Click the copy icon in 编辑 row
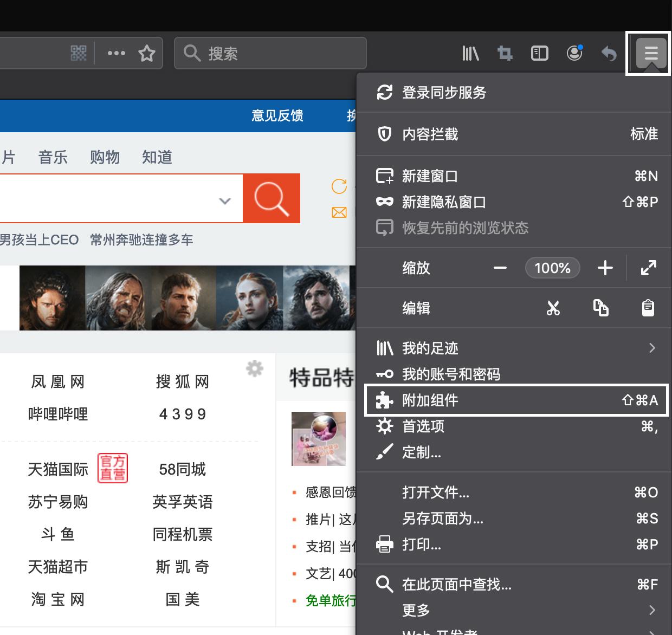 pyautogui.click(x=602, y=307)
